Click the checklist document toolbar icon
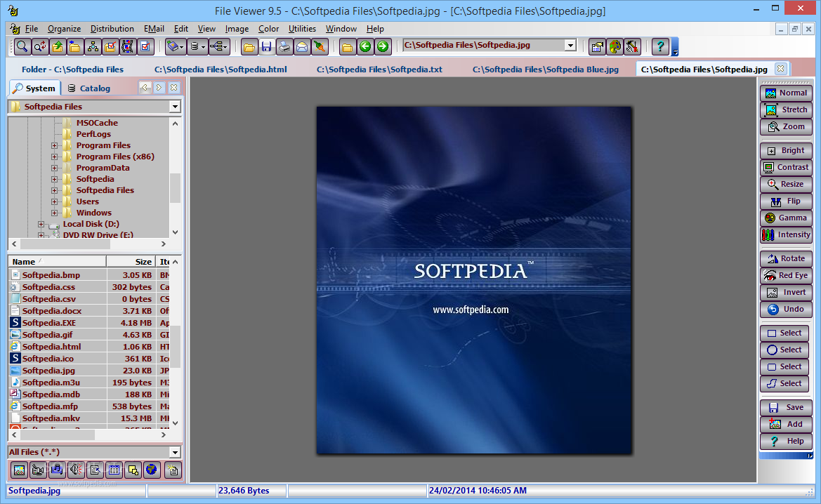The width and height of the screenshot is (821, 504). point(145,46)
